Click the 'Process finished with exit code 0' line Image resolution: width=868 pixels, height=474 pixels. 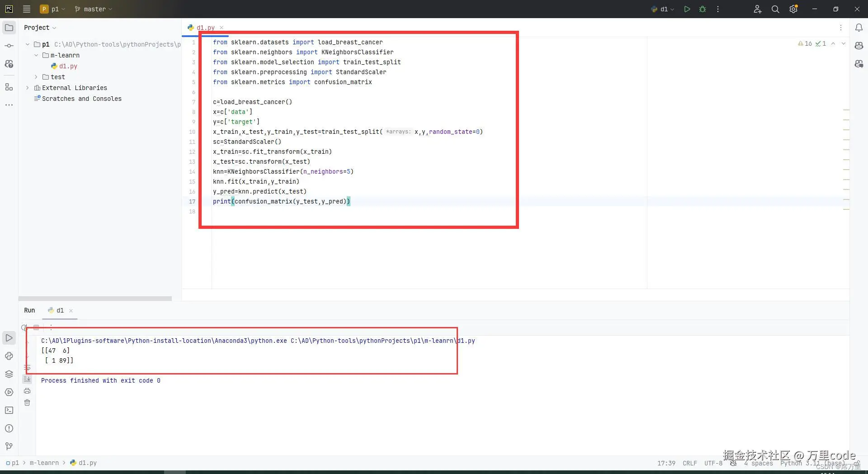[x=101, y=380]
